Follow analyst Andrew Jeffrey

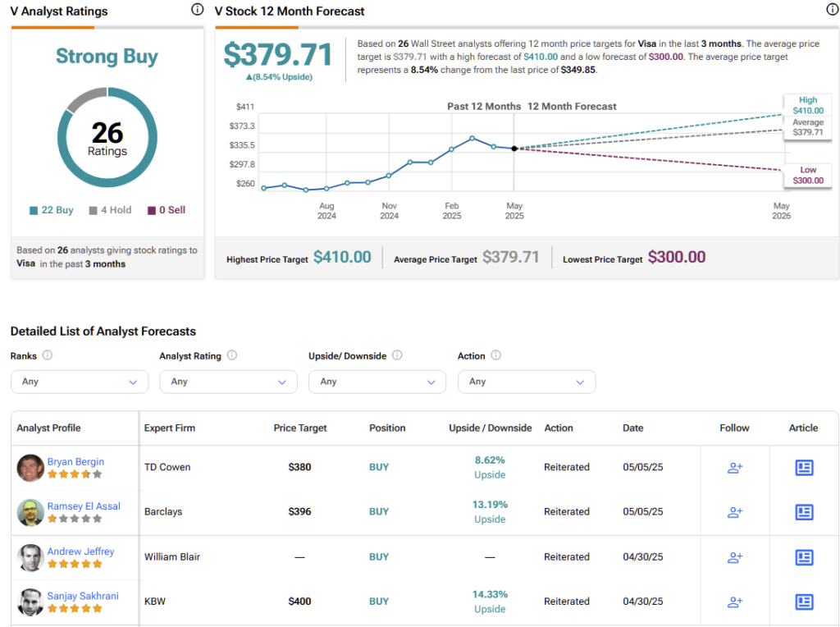tap(734, 557)
